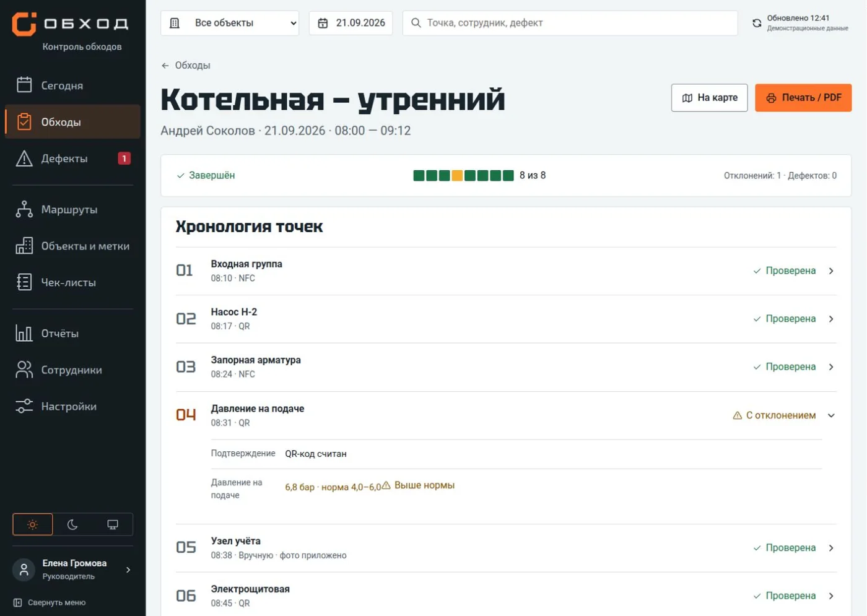Open Объекты и метки menu entry
The image size is (867, 616).
click(72, 246)
